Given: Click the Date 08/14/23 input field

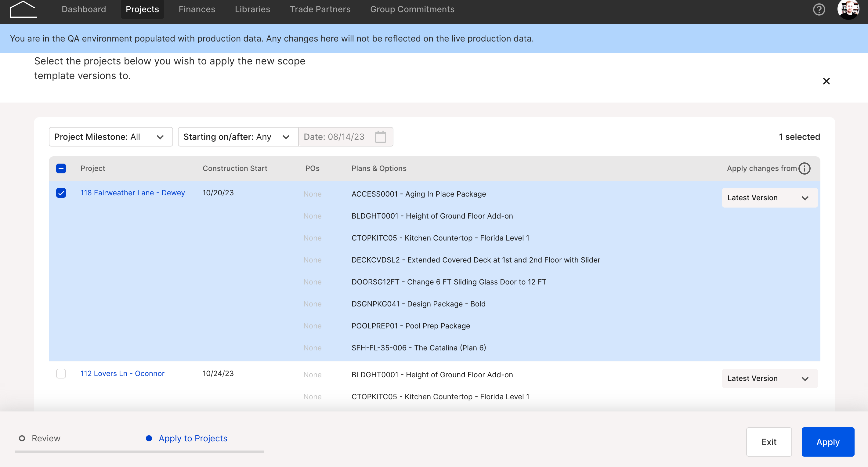Looking at the screenshot, I should click(345, 137).
